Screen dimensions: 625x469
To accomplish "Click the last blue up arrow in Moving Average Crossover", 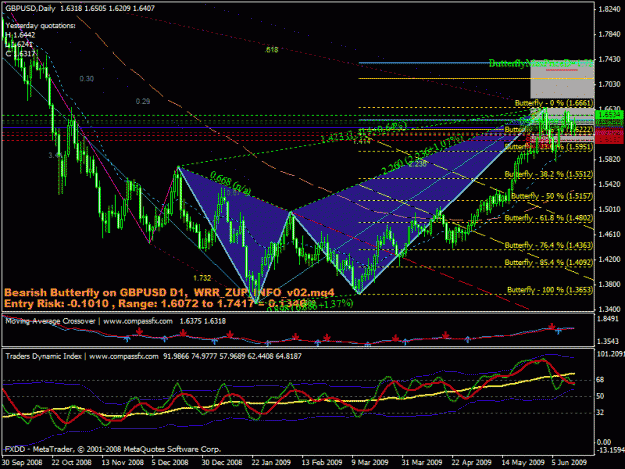I will tap(558, 331).
